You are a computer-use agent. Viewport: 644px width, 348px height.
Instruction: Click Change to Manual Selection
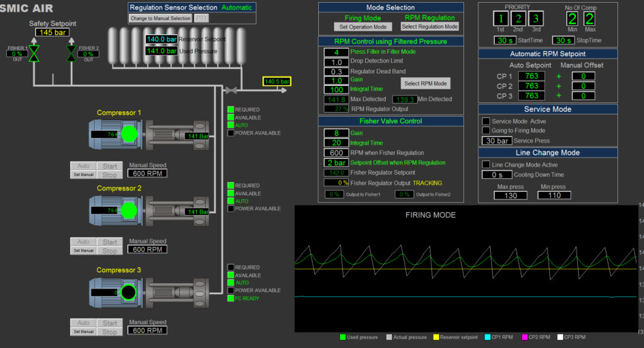[x=161, y=18]
